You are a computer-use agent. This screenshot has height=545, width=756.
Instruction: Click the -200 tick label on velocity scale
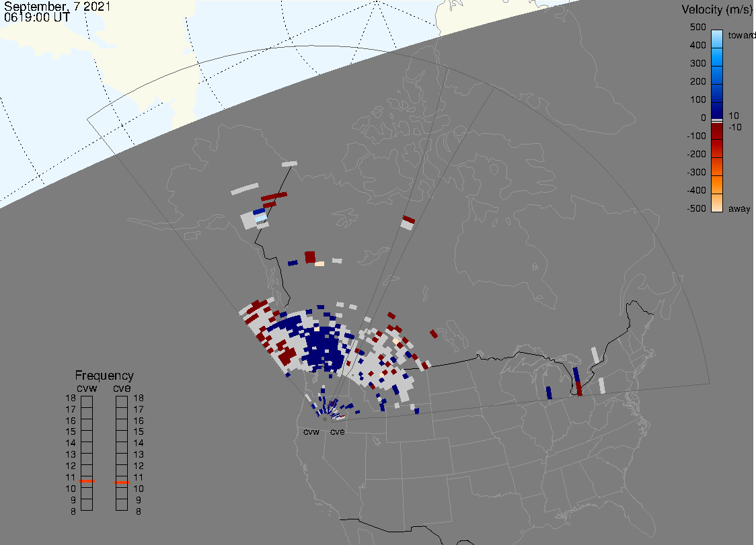pos(696,154)
